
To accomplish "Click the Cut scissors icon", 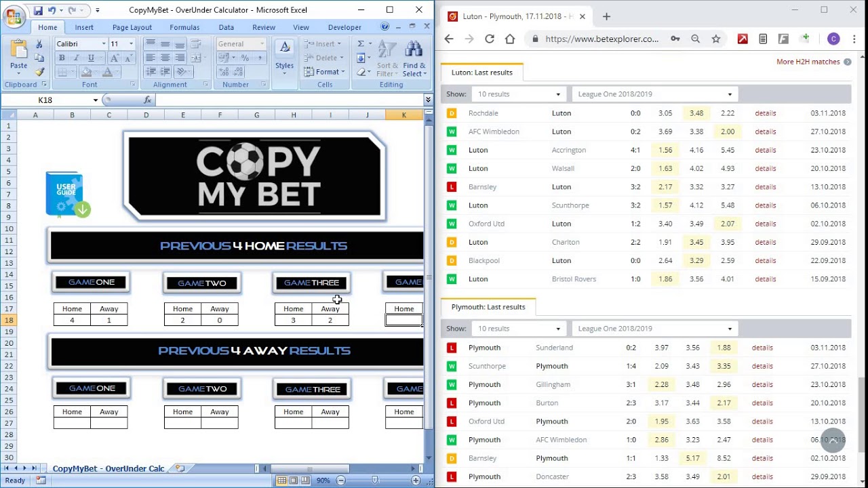I will point(39,44).
